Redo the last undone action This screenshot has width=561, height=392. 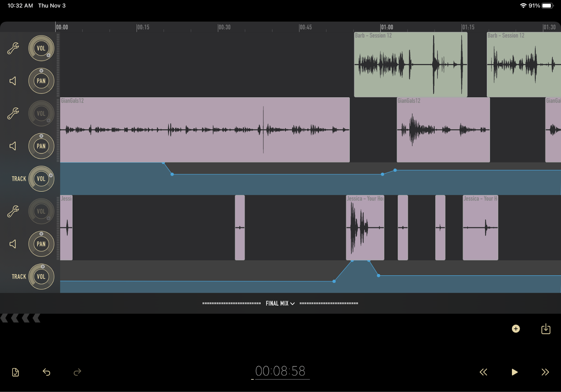tap(77, 372)
